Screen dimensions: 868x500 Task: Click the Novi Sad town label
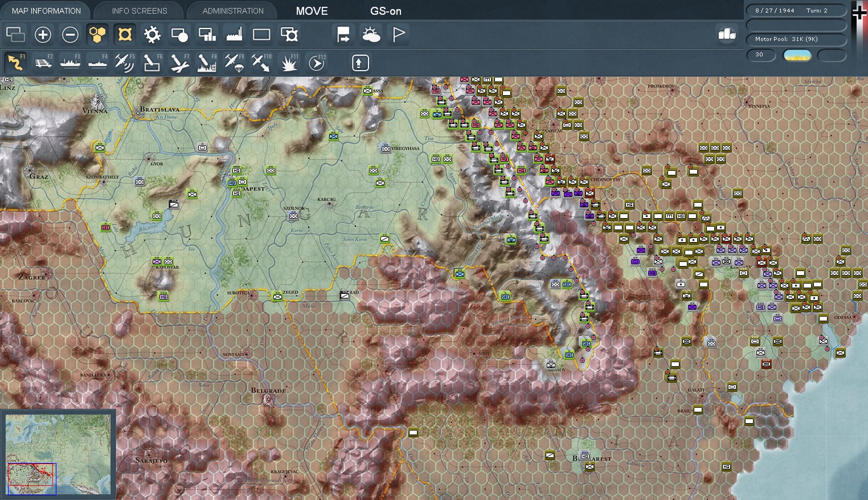click(233, 355)
